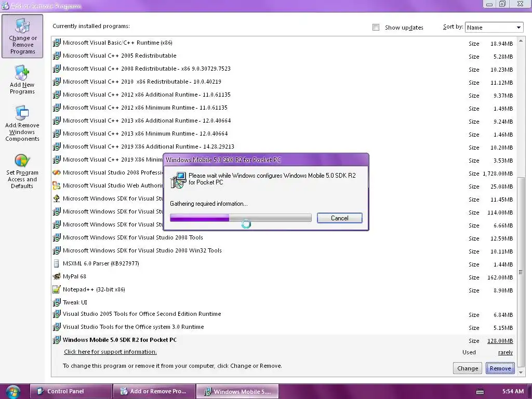This screenshot has height=399, width=532.
Task: Click icon of Microsoft Visual Basic/C++ Runtime (x86)
Action: pyautogui.click(x=57, y=43)
